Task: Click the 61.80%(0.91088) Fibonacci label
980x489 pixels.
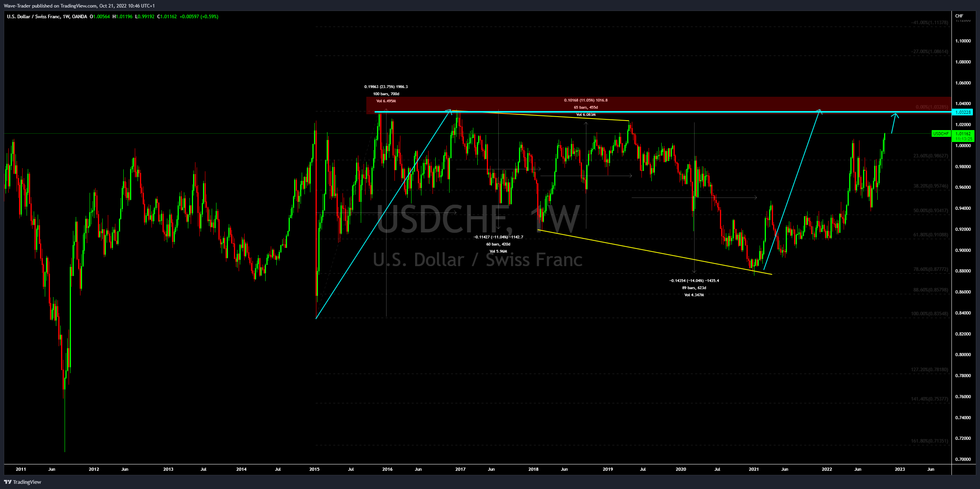Action: [x=930, y=235]
